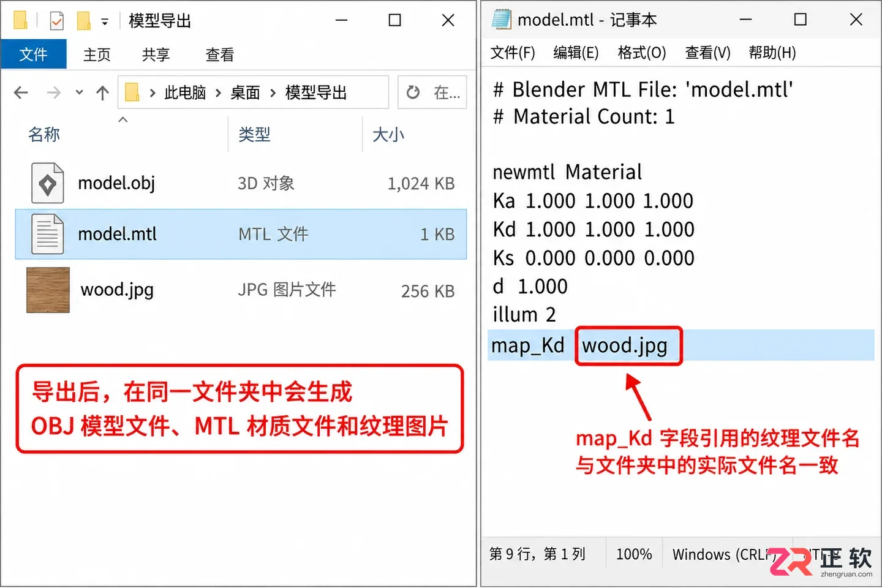Click the 100% zoom status bar entry

pos(634,554)
